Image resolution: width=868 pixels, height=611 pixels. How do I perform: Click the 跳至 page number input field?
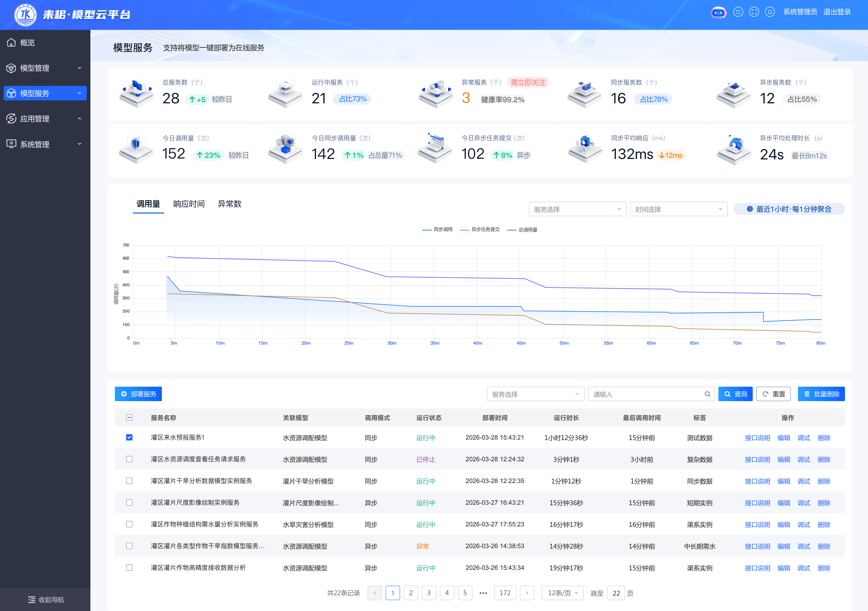(x=616, y=593)
